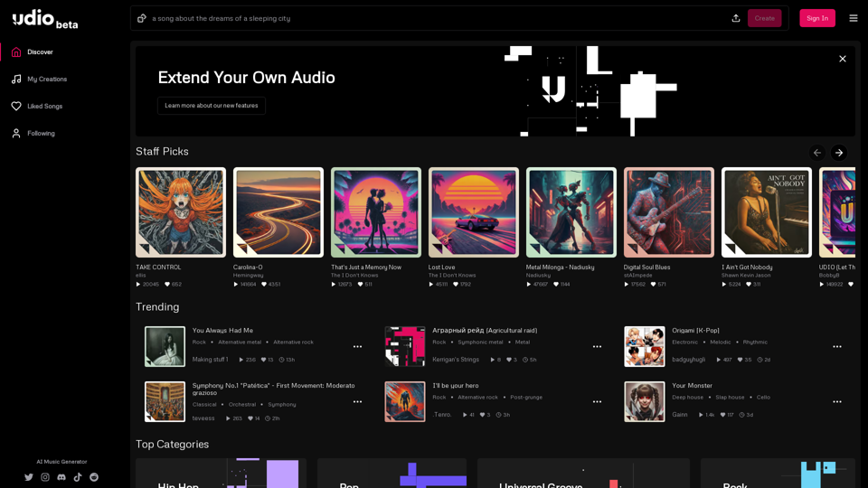Click the Post-grunge genre tag
Viewport: 868px width, 488px height.
526,398
